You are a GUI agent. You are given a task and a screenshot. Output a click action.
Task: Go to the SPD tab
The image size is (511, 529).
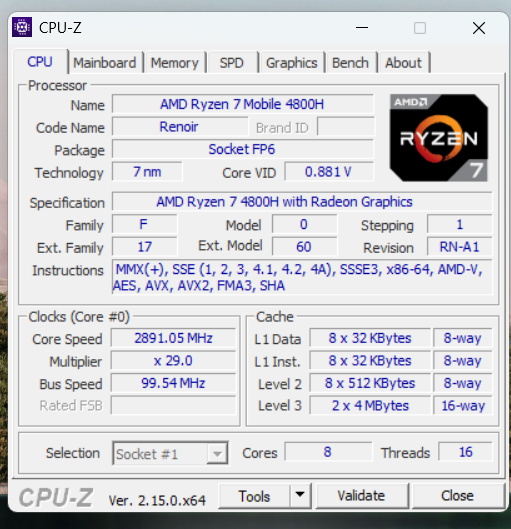[x=231, y=63]
